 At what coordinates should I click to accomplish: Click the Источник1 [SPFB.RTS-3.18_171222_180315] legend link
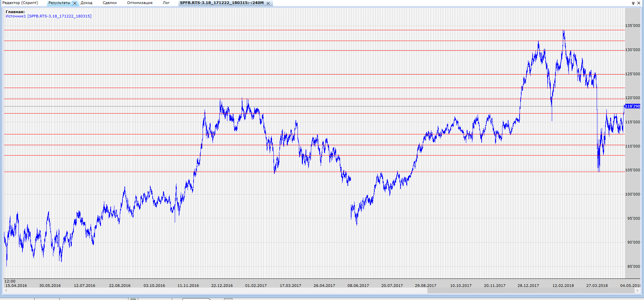tap(49, 16)
